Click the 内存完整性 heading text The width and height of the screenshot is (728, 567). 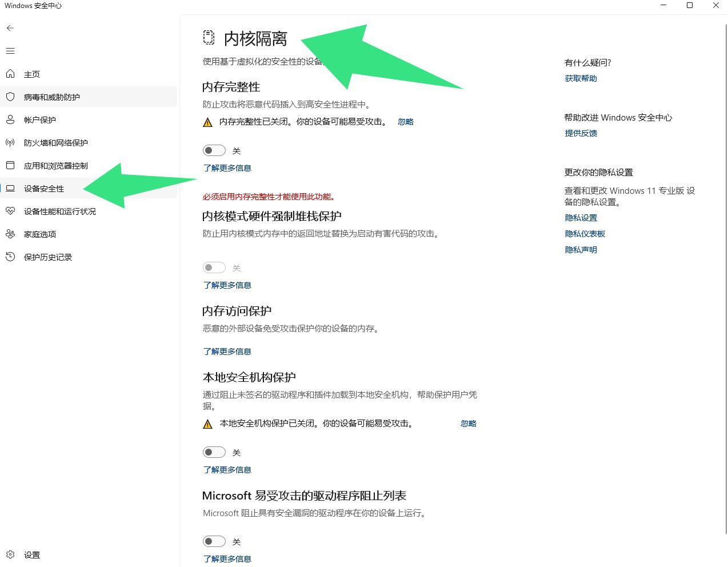coord(231,87)
